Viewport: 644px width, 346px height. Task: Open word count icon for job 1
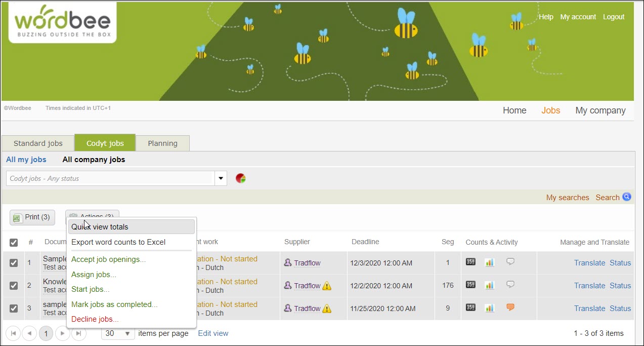pyautogui.click(x=470, y=262)
